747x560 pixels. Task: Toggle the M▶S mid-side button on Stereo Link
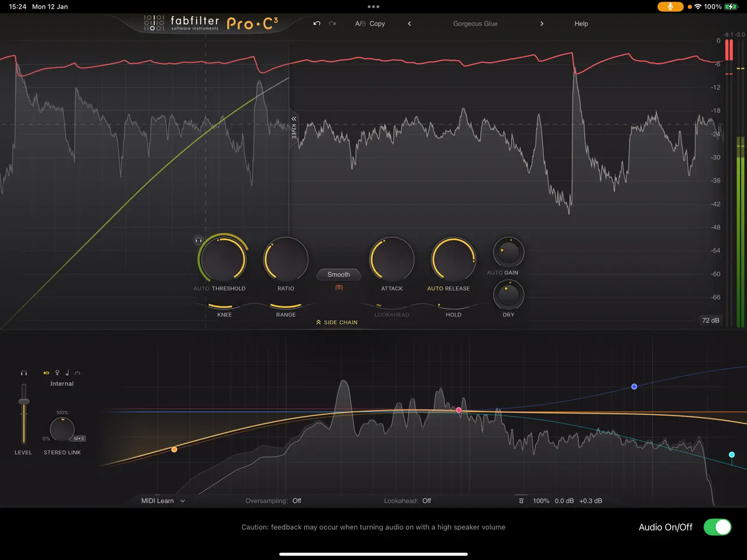(80, 439)
